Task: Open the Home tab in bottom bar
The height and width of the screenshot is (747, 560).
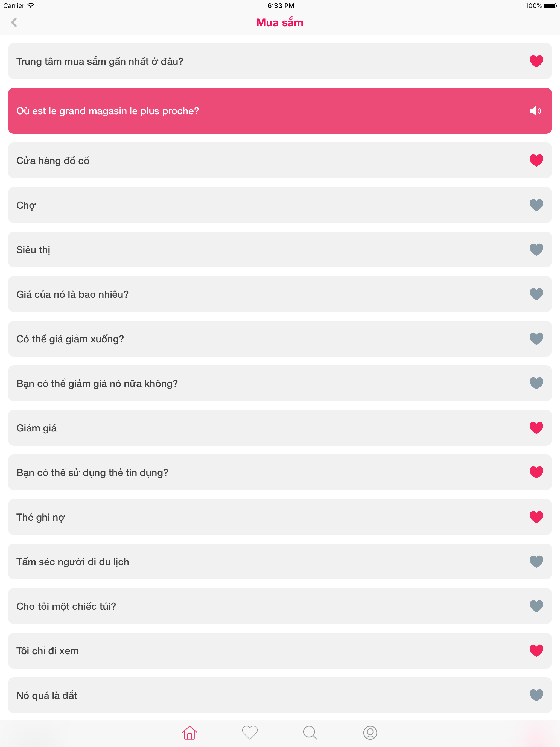Action: [x=189, y=733]
